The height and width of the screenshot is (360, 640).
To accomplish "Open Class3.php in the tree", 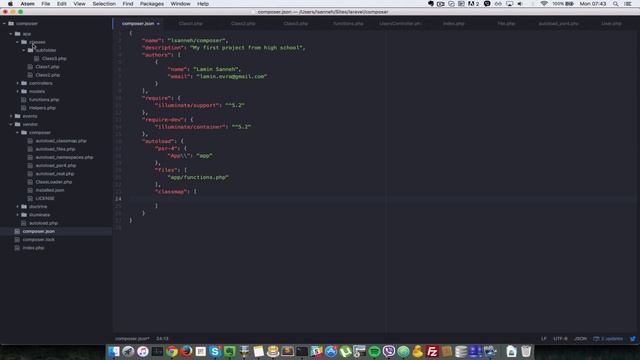I will click(54, 59).
